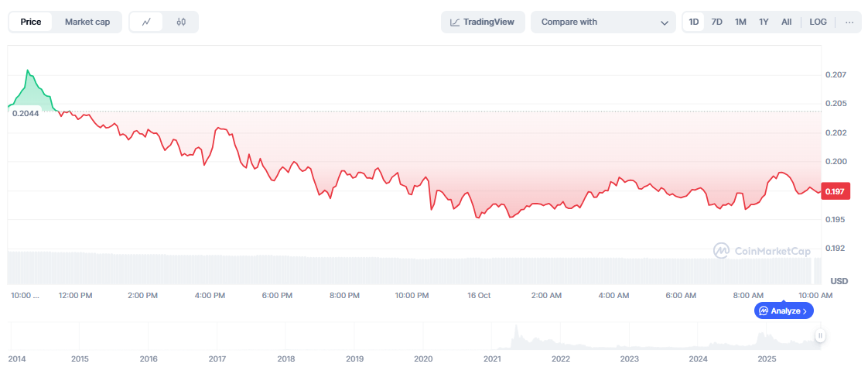Select the All time range
This screenshot has height=374, width=868.
pyautogui.click(x=786, y=22)
